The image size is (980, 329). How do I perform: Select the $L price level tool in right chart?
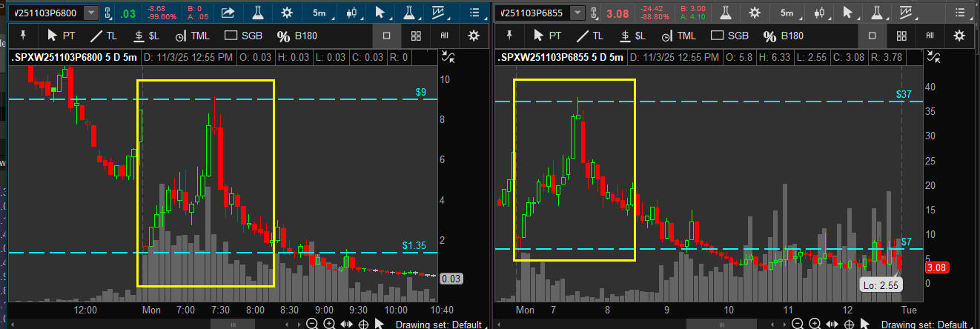633,36
